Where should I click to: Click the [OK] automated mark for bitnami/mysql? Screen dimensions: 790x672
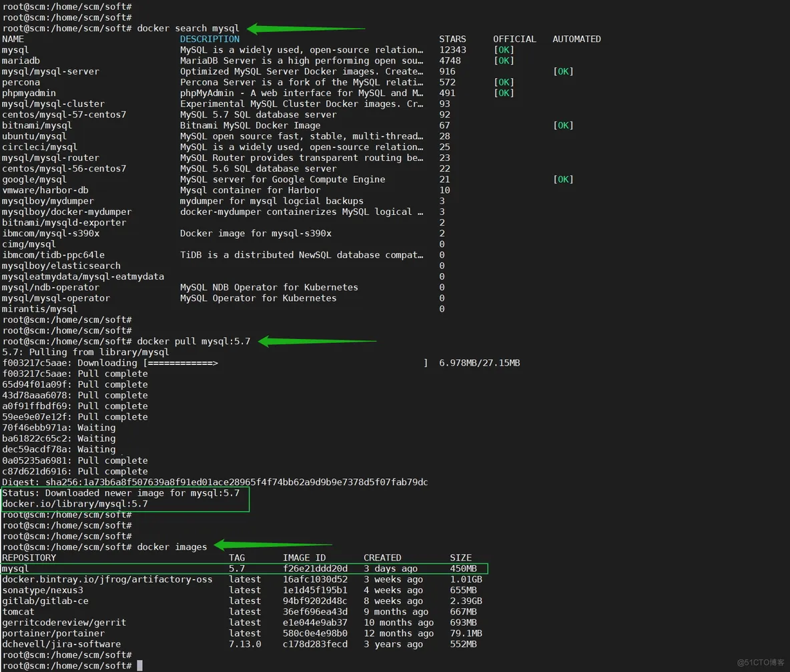(x=563, y=125)
